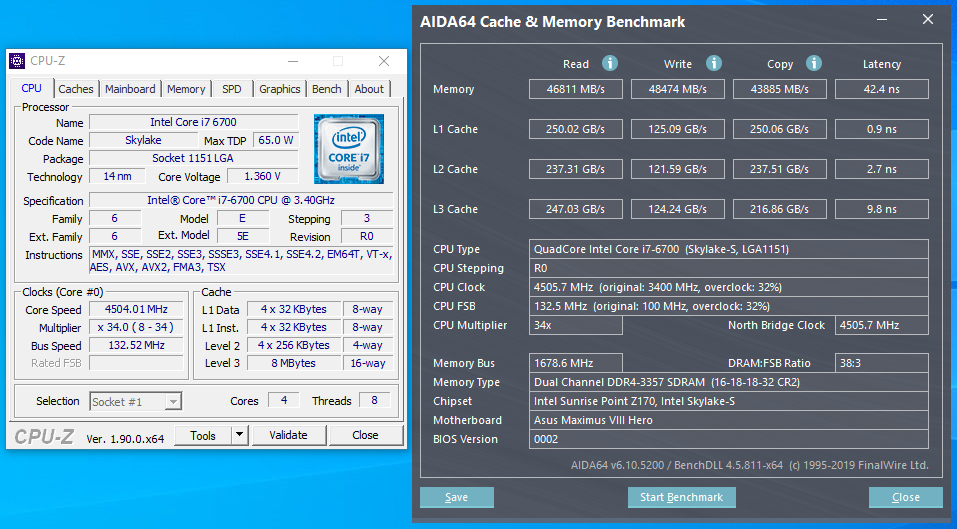Screen dimensions: 957x529
Task: Click the Tools button in CPU-Z
Action: (203, 435)
